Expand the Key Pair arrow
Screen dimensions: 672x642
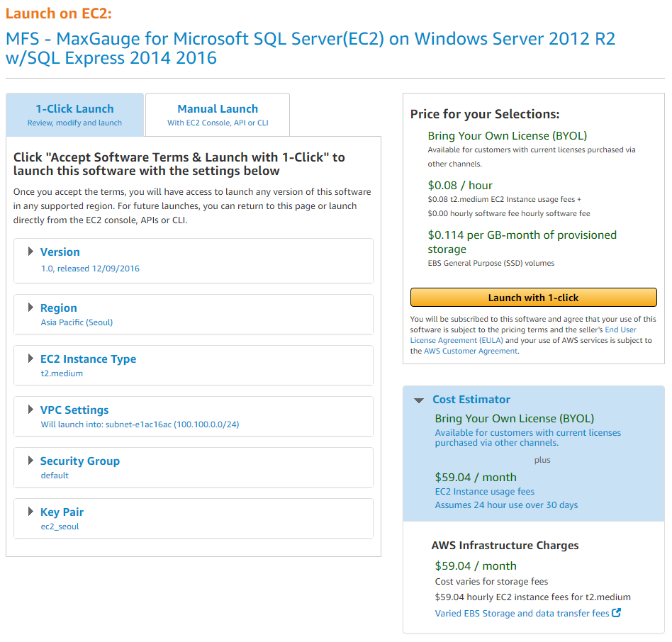click(30, 512)
